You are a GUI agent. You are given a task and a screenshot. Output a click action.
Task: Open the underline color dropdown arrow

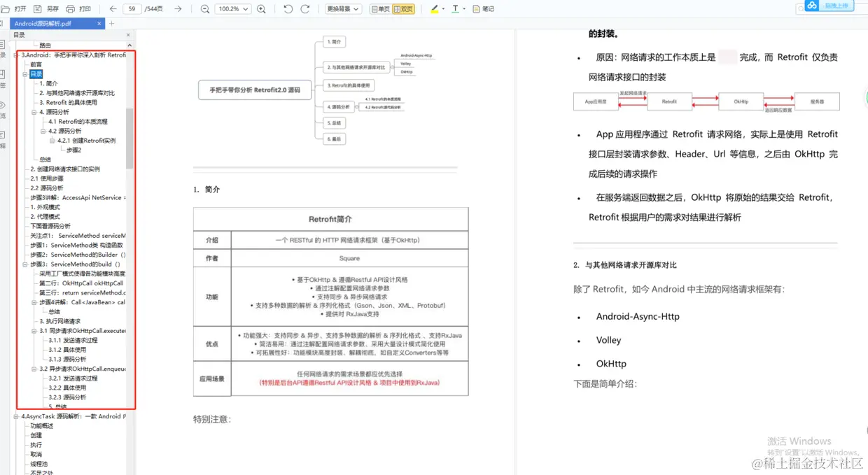pyautogui.click(x=464, y=10)
